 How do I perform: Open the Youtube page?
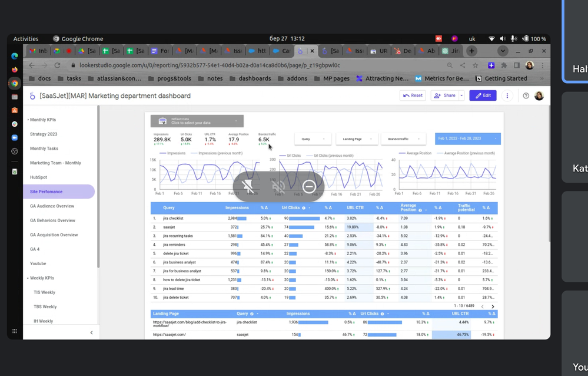click(x=38, y=263)
